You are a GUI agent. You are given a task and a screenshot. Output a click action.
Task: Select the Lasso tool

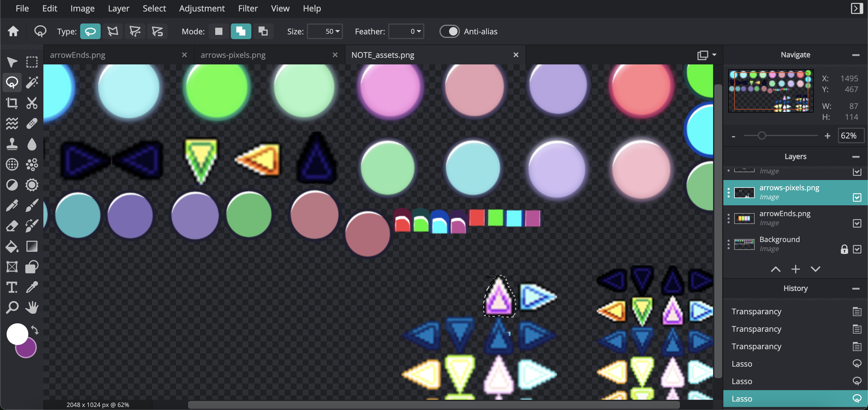tap(12, 82)
